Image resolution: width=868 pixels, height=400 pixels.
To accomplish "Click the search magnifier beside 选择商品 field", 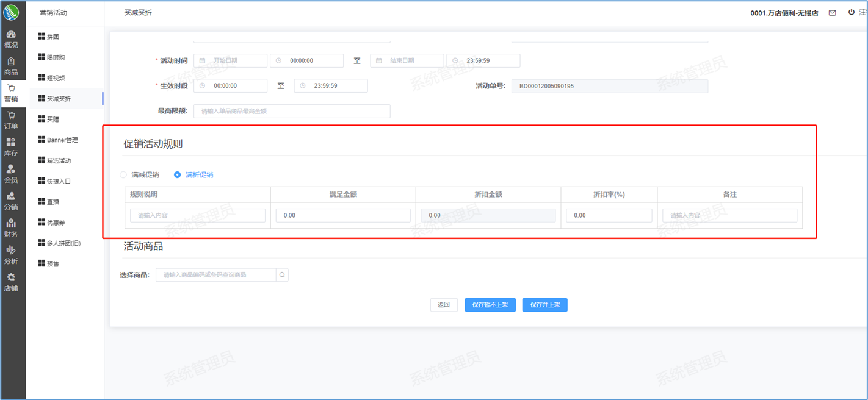I will tap(282, 275).
